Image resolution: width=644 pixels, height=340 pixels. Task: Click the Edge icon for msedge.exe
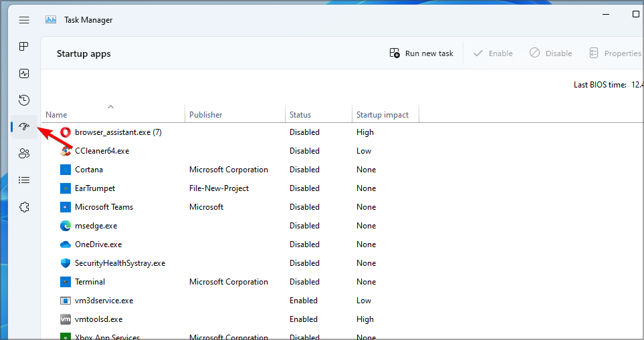66,226
